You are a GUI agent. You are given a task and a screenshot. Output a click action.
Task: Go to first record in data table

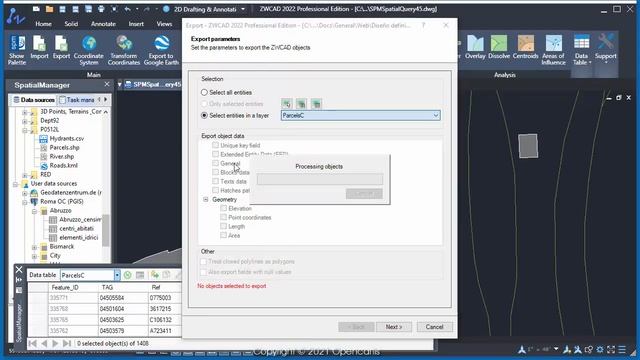coord(33,344)
